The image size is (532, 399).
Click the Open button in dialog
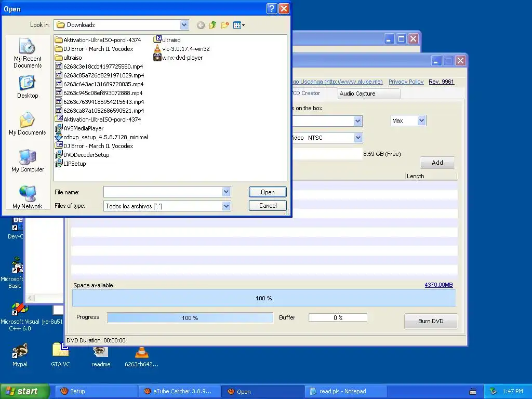click(268, 192)
